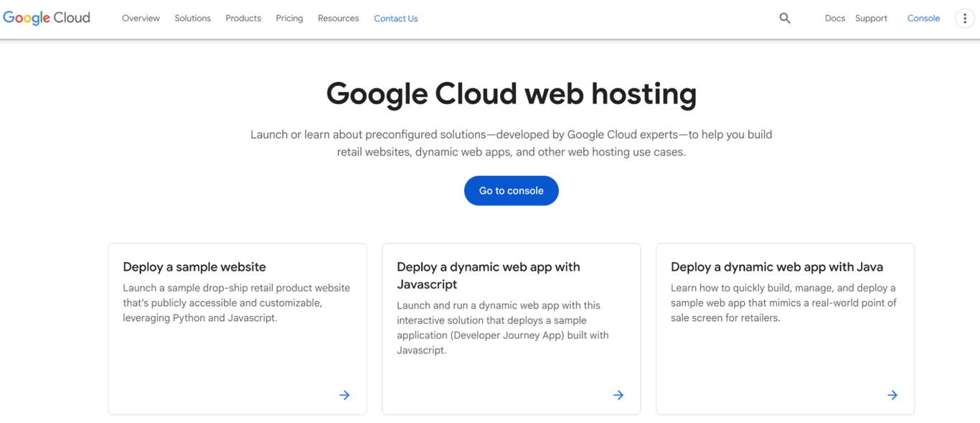
Task: Click the Deploy a dynamic web app with Javascript heading
Action: (x=488, y=275)
